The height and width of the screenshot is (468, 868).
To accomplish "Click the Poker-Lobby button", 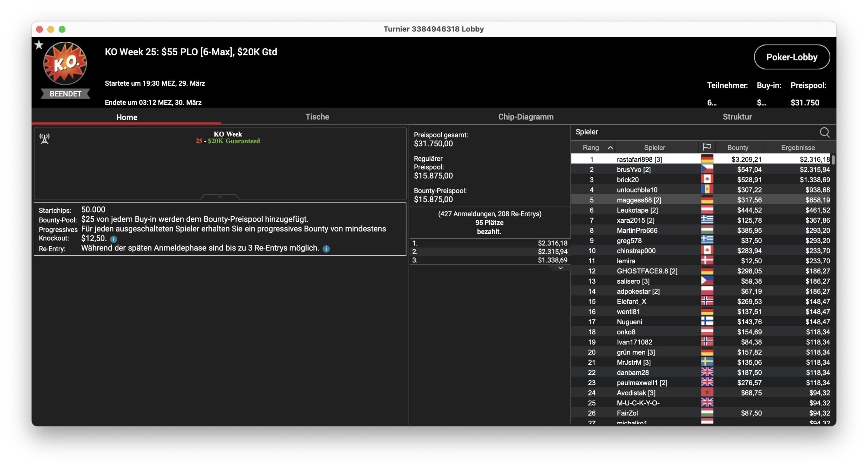I will (791, 57).
